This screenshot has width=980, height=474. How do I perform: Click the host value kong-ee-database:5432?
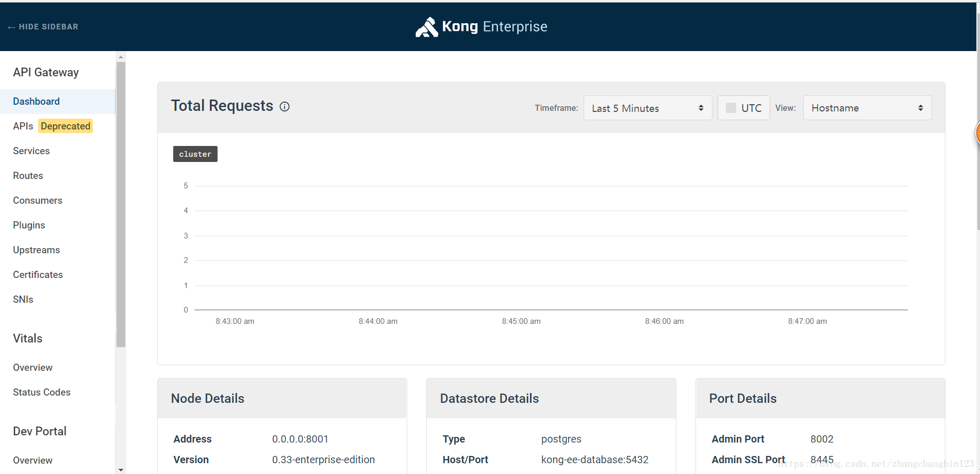point(595,460)
